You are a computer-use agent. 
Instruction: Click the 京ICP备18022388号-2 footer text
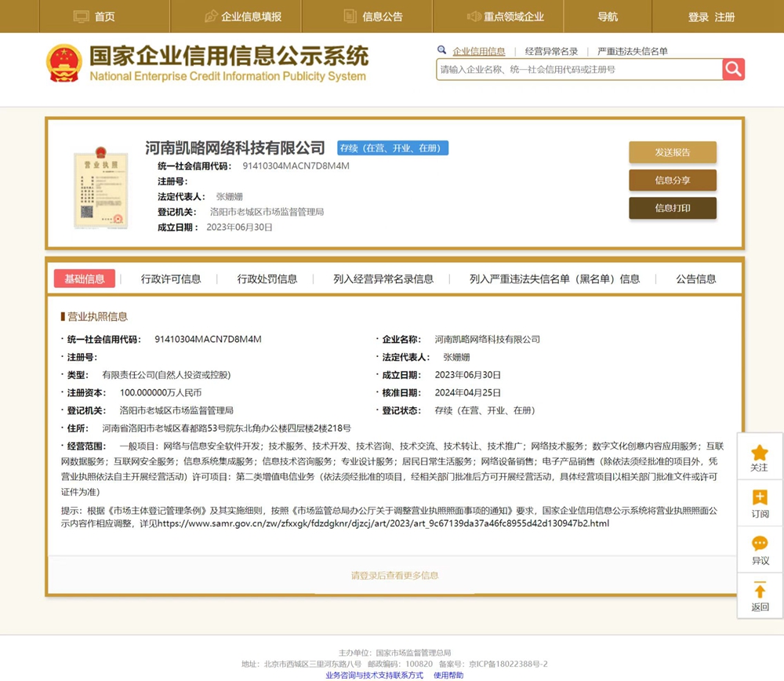(508, 664)
